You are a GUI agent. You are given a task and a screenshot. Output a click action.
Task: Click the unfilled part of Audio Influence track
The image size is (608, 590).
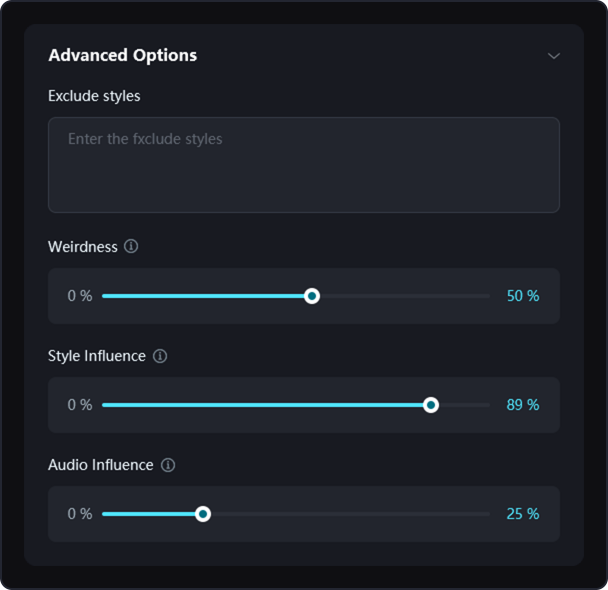click(x=350, y=514)
